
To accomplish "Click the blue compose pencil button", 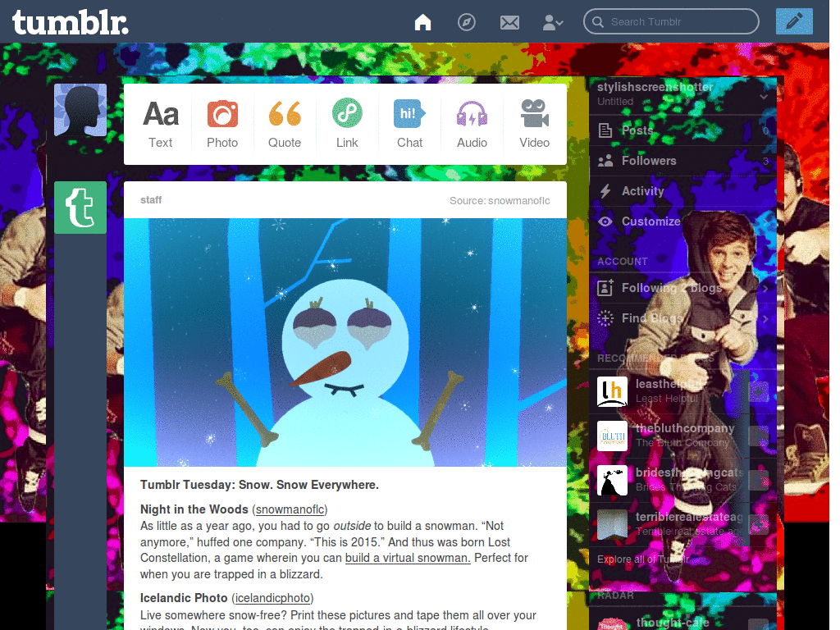I will pos(794,21).
